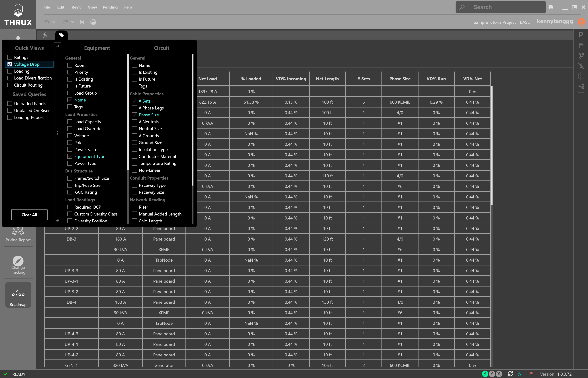Sort by the VD% Net column header

(472, 79)
